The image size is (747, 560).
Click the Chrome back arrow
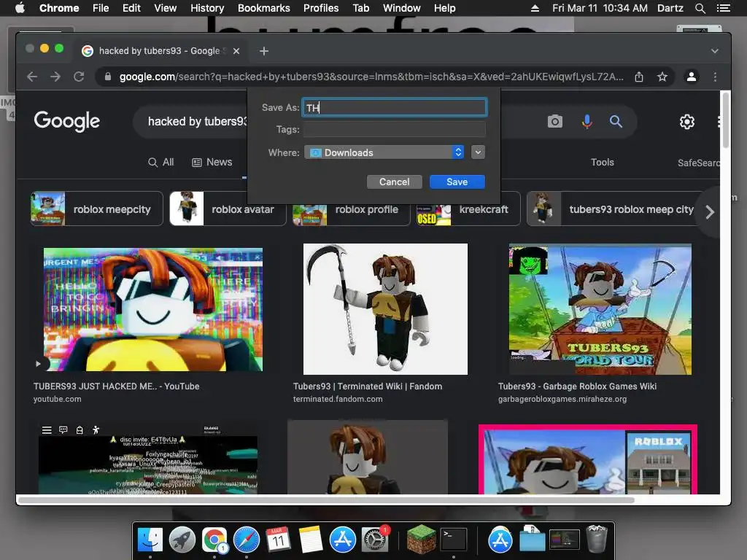coord(32,77)
